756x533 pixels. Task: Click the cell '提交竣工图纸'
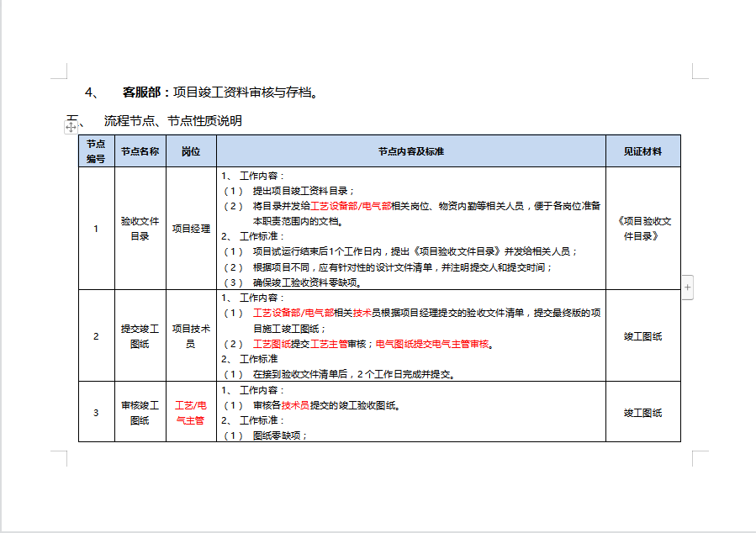[x=140, y=336]
